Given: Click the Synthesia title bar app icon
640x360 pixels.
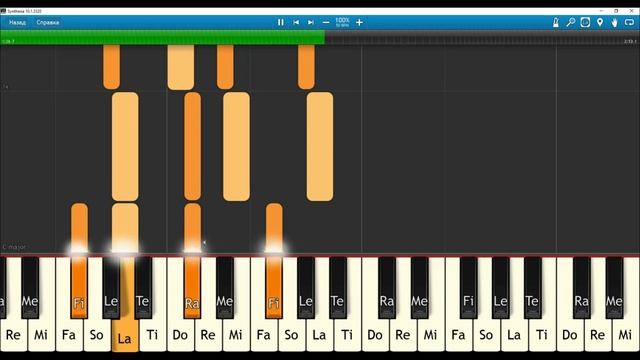Looking at the screenshot, I should pyautogui.click(x=3, y=11).
